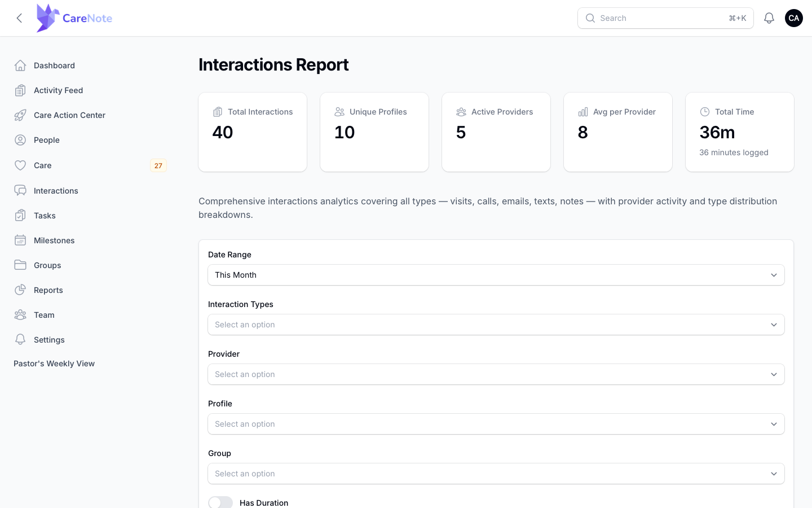The height and width of the screenshot is (508, 812).
Task: Click the Search input field
Action: coord(665,18)
